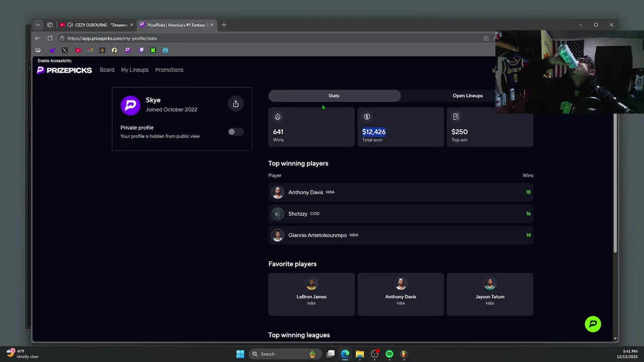Open the Kick bookmark
Viewport: 644px width, 362px height.
tap(153, 50)
